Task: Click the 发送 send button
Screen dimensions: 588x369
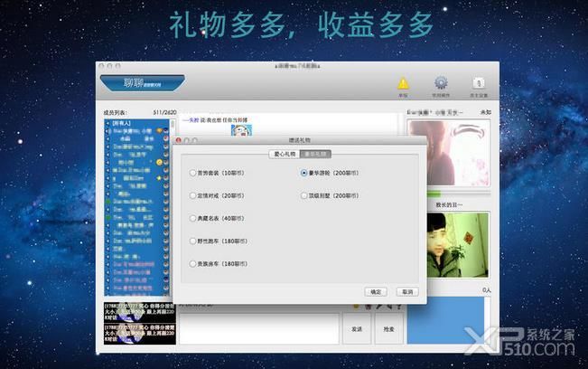Action: [x=357, y=329]
